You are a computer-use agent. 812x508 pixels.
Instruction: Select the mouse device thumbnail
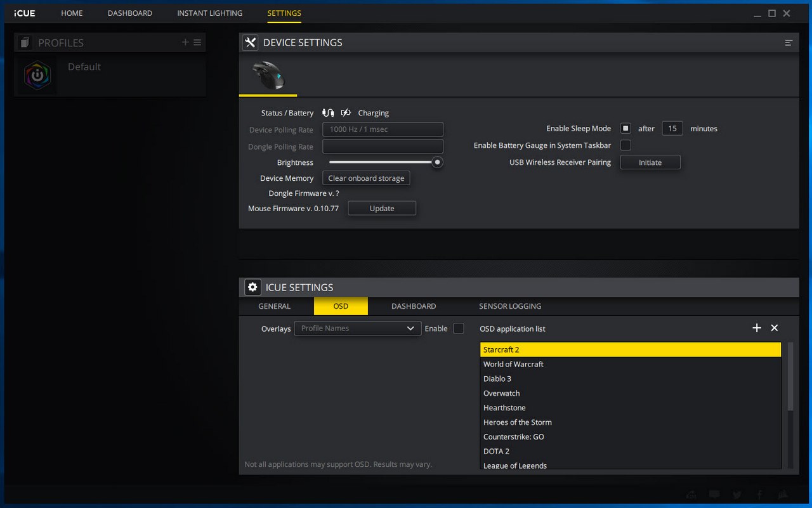click(x=268, y=76)
